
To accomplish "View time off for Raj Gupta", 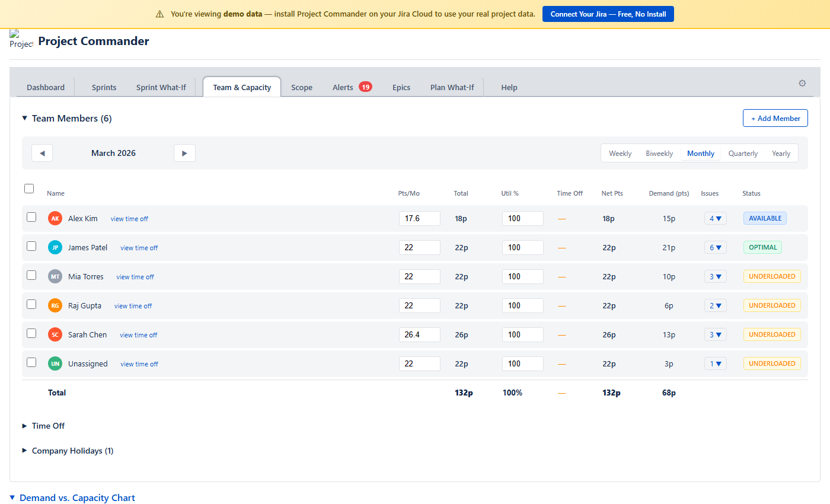I will click(x=133, y=306).
